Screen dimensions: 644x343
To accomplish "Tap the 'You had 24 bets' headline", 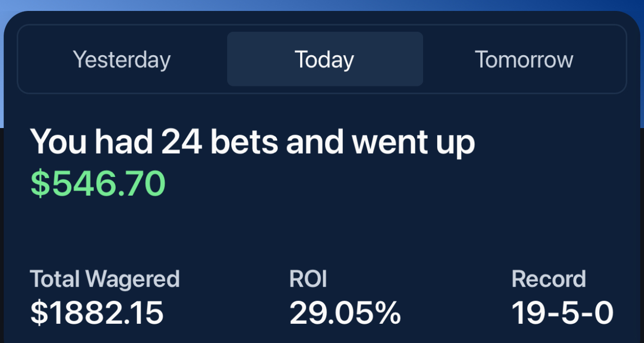I will coord(252,142).
